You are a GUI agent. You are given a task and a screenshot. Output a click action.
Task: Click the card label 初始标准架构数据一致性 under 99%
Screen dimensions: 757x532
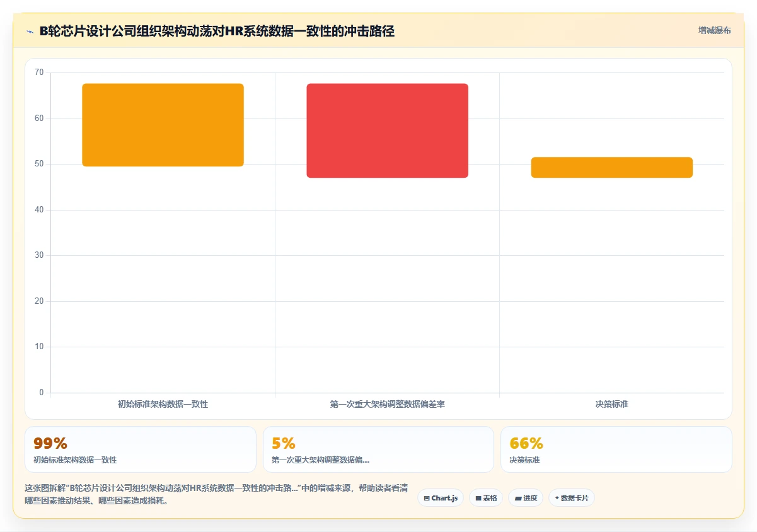click(x=75, y=460)
